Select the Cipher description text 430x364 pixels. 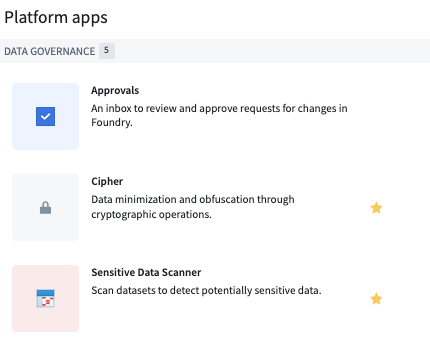click(193, 207)
